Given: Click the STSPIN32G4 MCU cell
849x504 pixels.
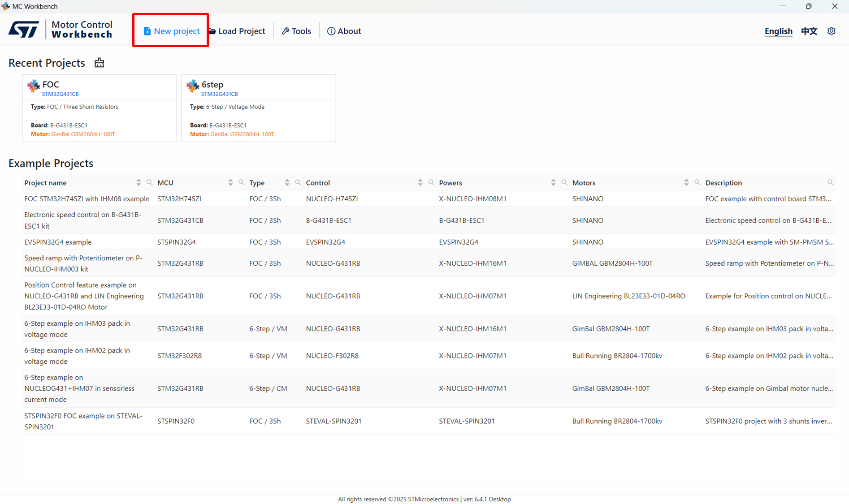Looking at the screenshot, I should pyautogui.click(x=177, y=242).
